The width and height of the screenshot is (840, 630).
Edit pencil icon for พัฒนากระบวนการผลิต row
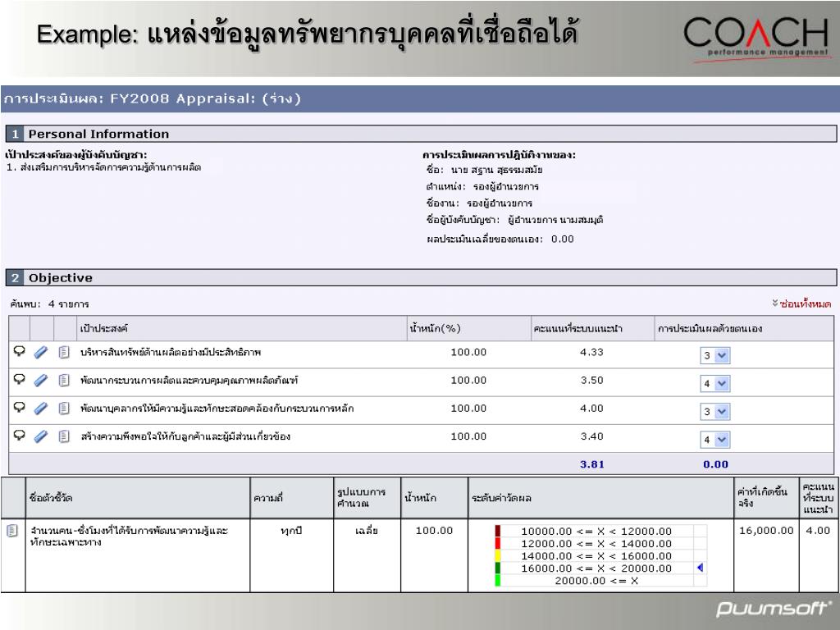[x=41, y=380]
